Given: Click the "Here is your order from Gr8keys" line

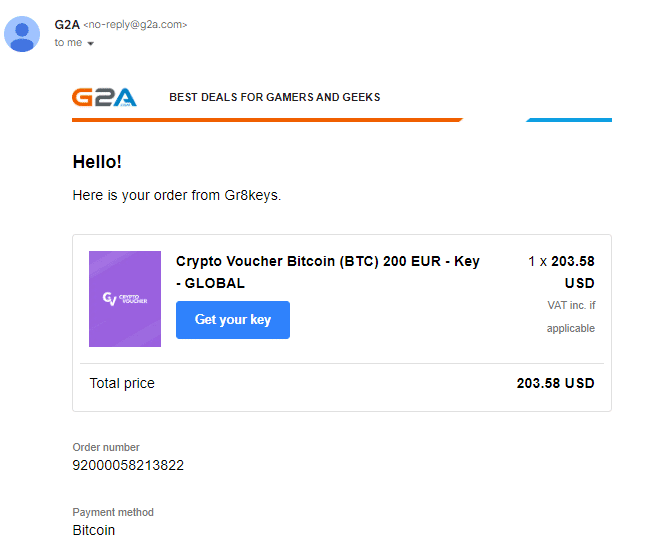Looking at the screenshot, I should (x=177, y=195).
